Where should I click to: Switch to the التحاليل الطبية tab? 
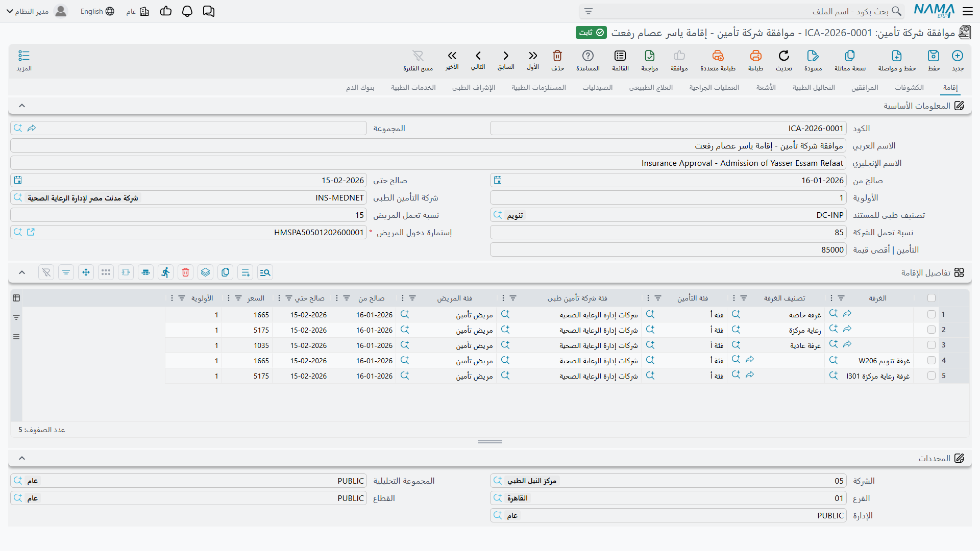click(x=814, y=88)
